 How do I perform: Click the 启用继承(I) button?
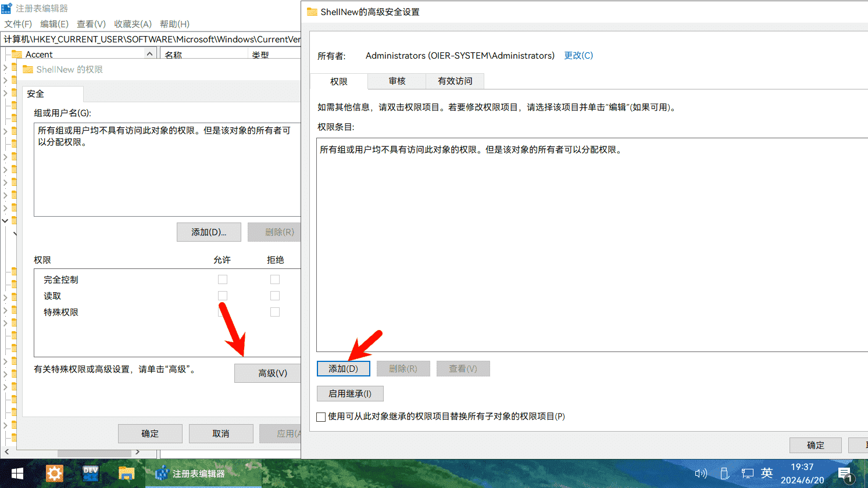point(350,393)
